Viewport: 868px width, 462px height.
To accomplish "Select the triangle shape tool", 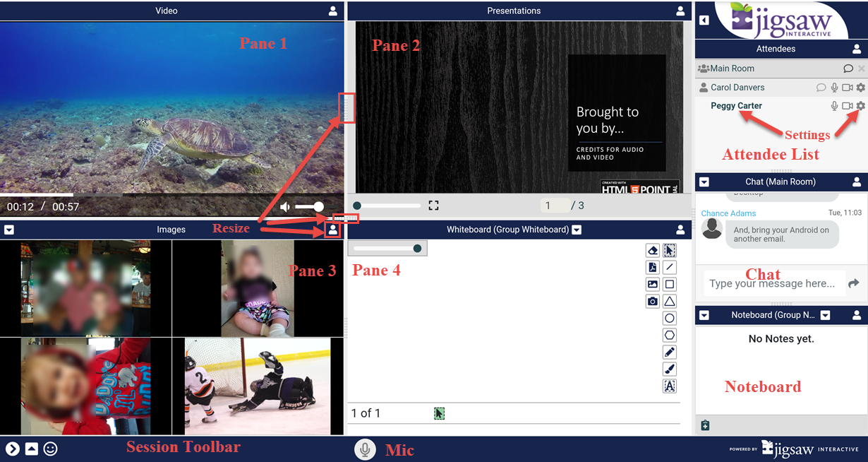I will (x=670, y=302).
